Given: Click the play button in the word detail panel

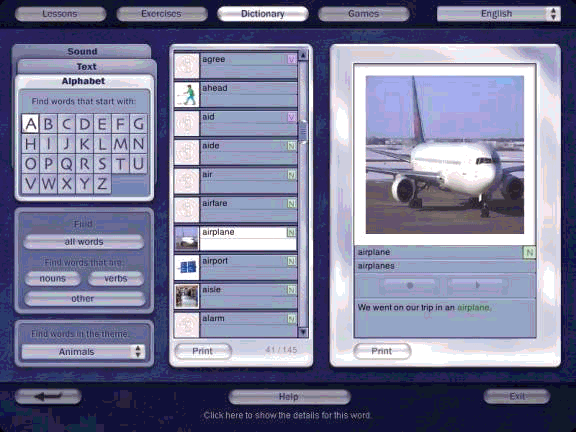Looking at the screenshot, I should (477, 285).
